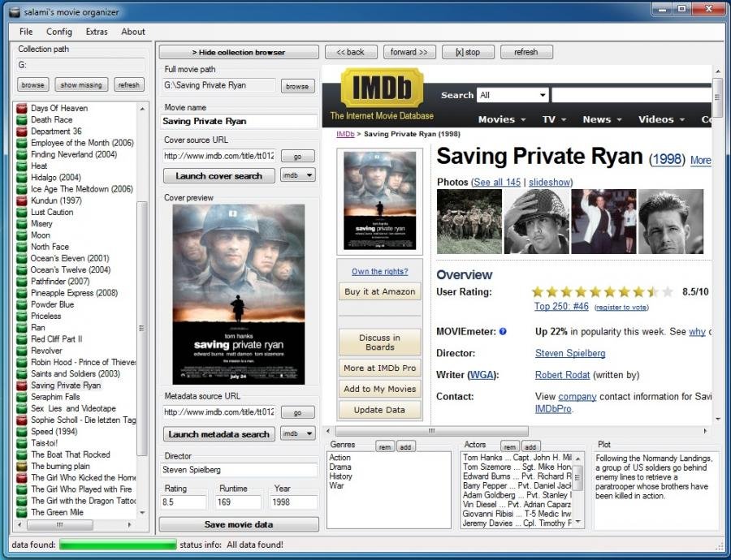The image size is (731, 560).
Task: Click the Saving Private Ryan poster thumbnail on IMDb
Action: pyautogui.click(x=379, y=201)
